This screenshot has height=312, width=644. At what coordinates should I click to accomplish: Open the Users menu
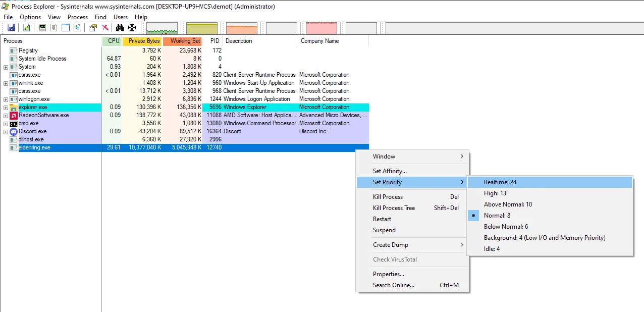coord(121,17)
